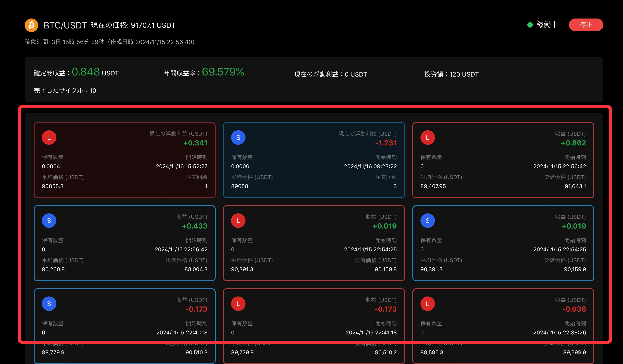This screenshot has height=364, width=623.
Task: Click the L badge on the +0.341 card
Action: 49,138
